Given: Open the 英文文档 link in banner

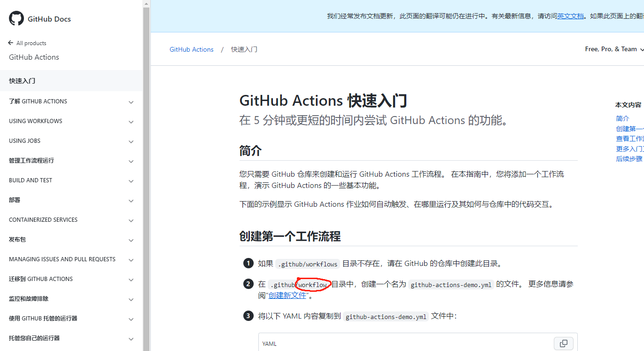Looking at the screenshot, I should tap(570, 16).
